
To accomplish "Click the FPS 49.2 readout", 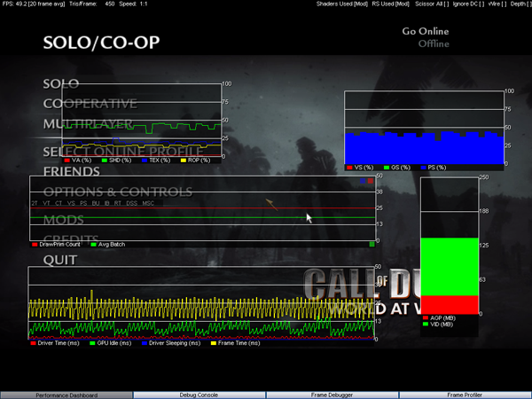I will click(x=34, y=4).
